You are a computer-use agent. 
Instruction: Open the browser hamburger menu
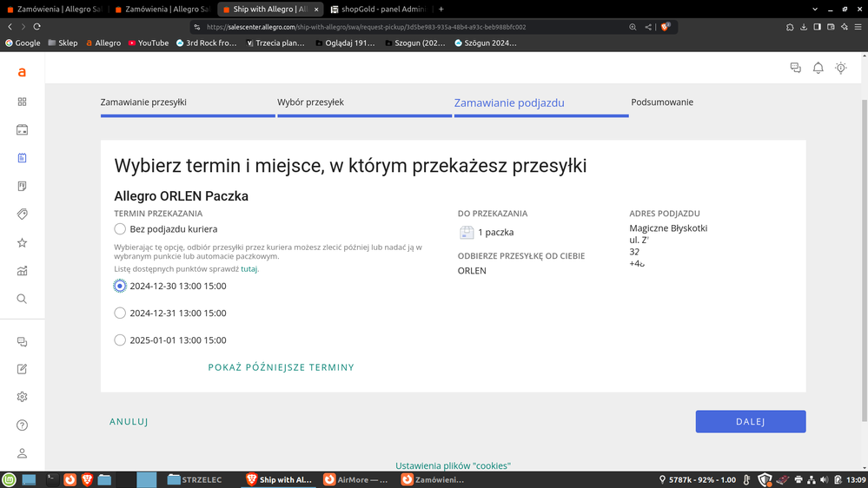click(858, 27)
